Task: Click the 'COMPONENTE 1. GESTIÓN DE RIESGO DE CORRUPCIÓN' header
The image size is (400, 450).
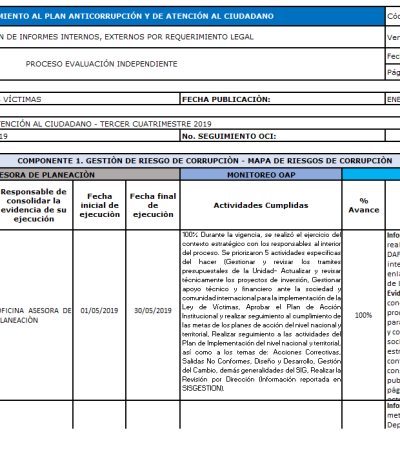Action: coord(200,161)
